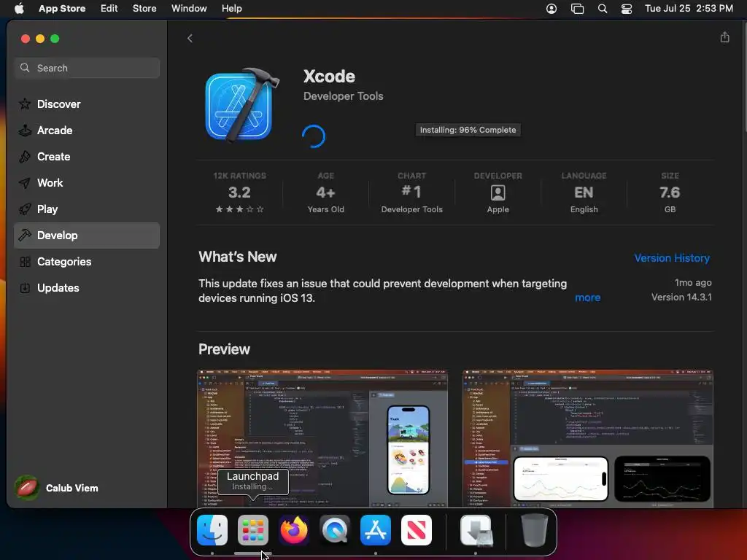The height and width of the screenshot is (560, 747).
Task: Open the first Xcode preview screenshot
Action: coord(322,438)
